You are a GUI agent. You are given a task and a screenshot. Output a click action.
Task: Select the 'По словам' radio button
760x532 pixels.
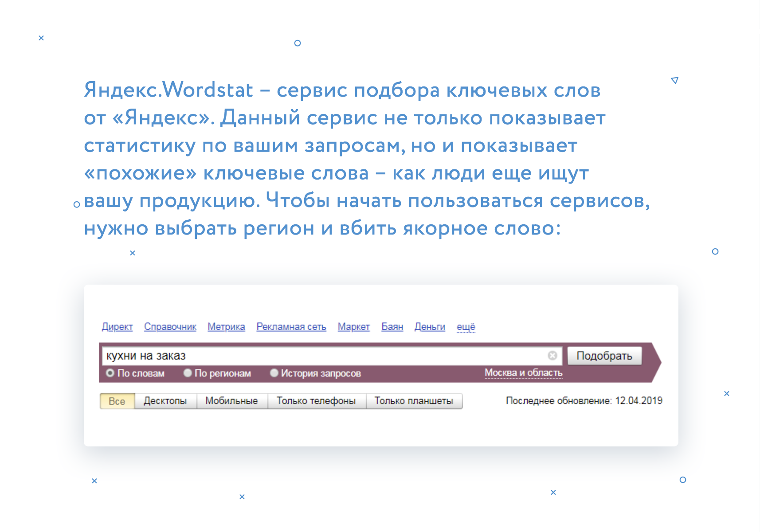click(x=110, y=373)
